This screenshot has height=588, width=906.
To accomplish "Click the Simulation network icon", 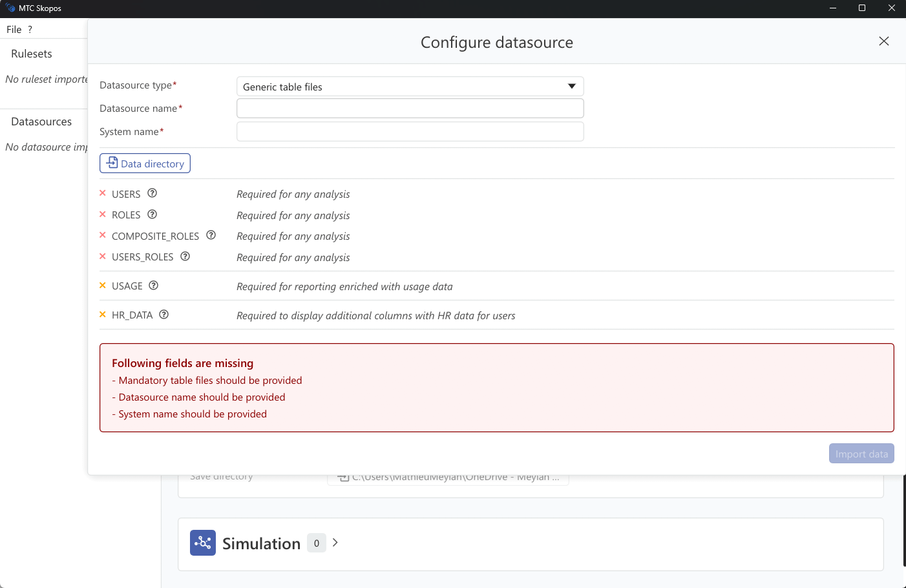I will (203, 543).
